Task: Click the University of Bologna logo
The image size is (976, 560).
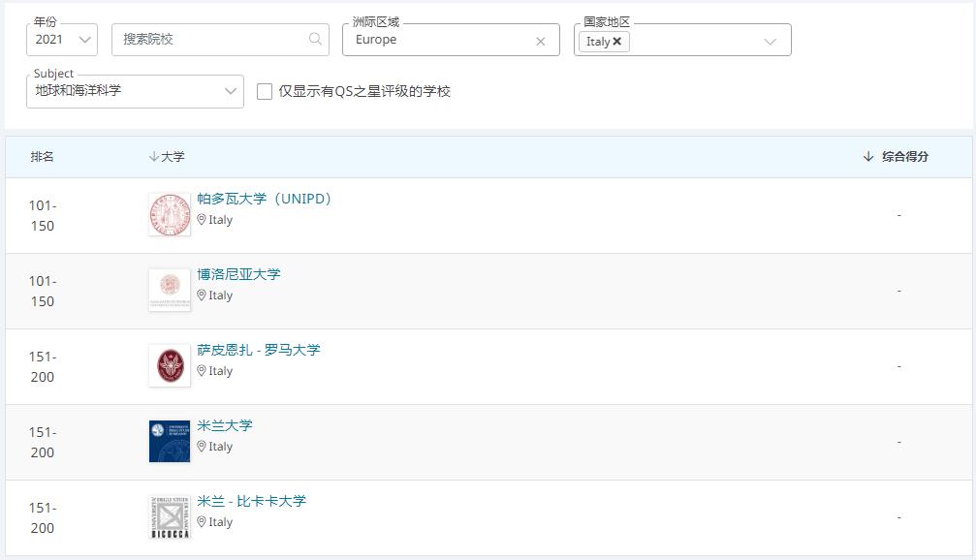Action: [x=170, y=290]
